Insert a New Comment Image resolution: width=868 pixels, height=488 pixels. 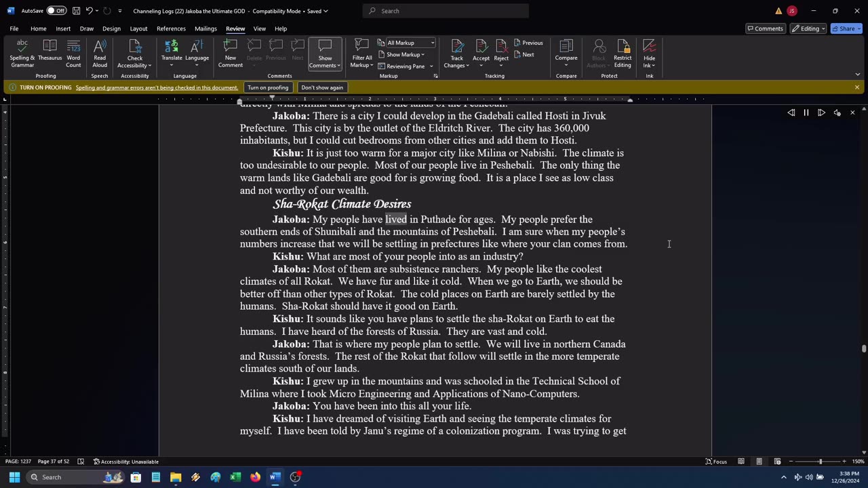[230, 54]
